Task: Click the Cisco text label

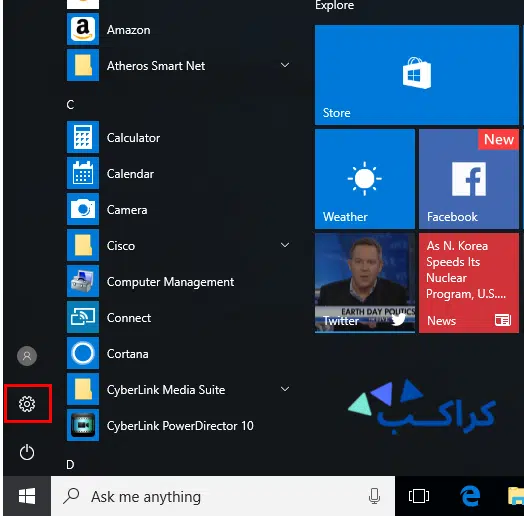Action: (121, 246)
